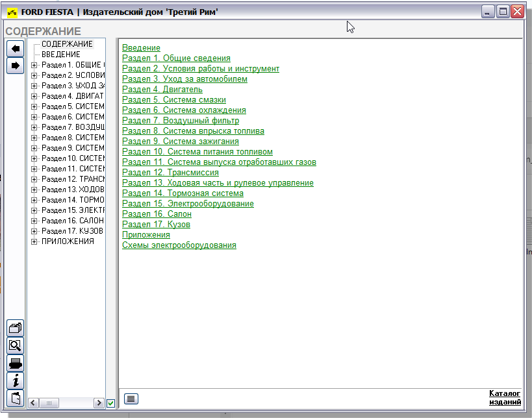Open the Каталог изданий link
532x418 pixels.
pyautogui.click(x=505, y=398)
